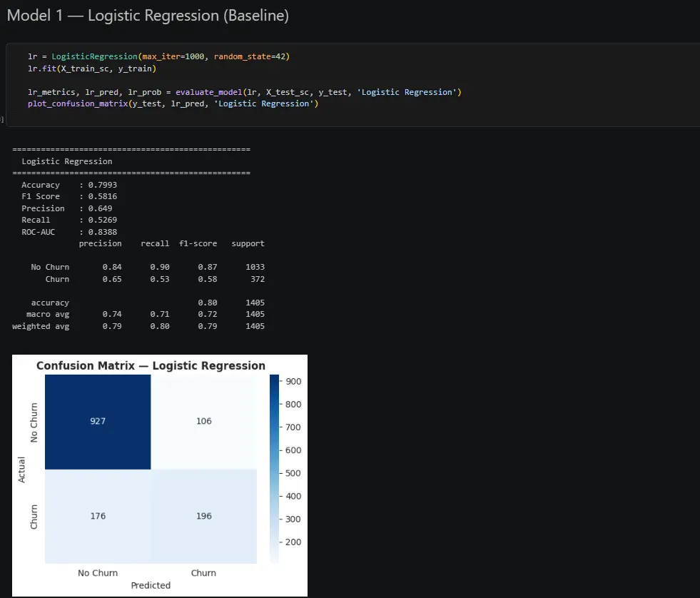Click the 'plot_confusion_matrix(y_test, lr_pred' code line
The height and width of the screenshot is (598, 700).
[173, 103]
